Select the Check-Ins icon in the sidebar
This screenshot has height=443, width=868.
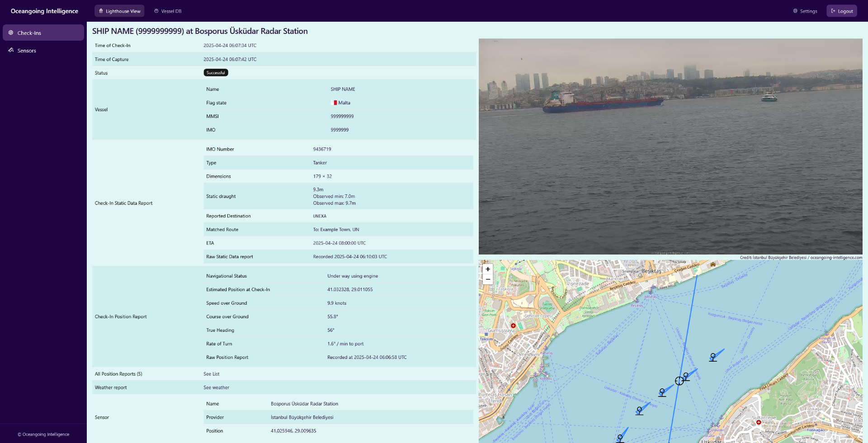coord(11,33)
